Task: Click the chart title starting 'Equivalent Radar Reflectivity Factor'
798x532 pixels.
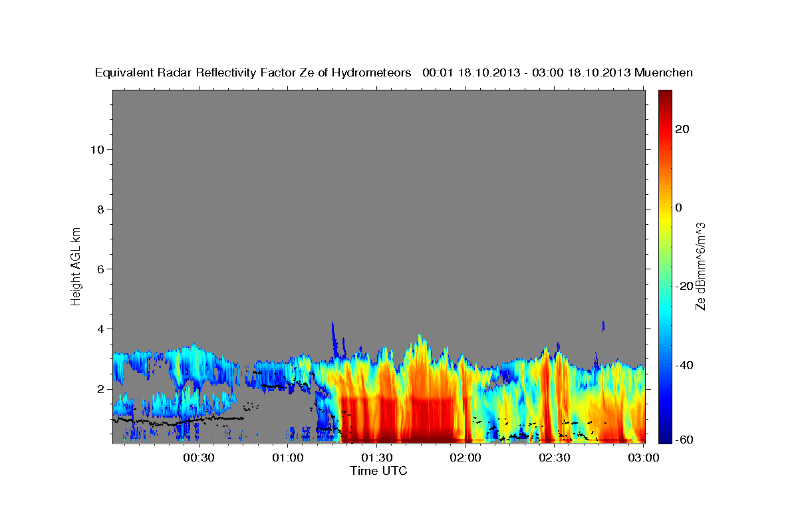Action: click(394, 72)
